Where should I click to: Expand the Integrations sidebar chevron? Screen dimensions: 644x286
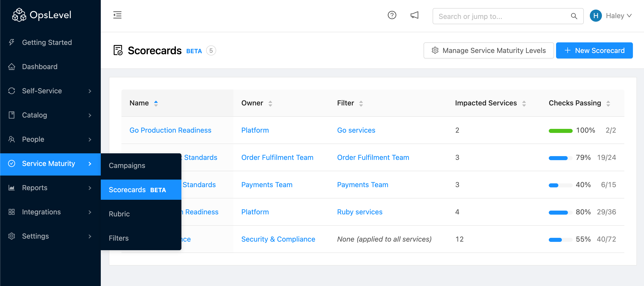pyautogui.click(x=90, y=212)
